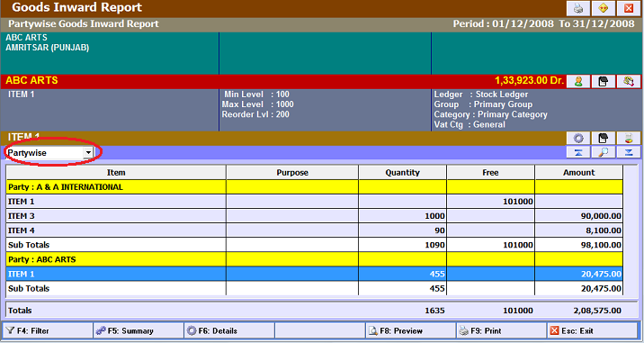Select the 'Party : A & A INTERNATIONAL' row
Screen dimensions: 644x343
pos(315,187)
